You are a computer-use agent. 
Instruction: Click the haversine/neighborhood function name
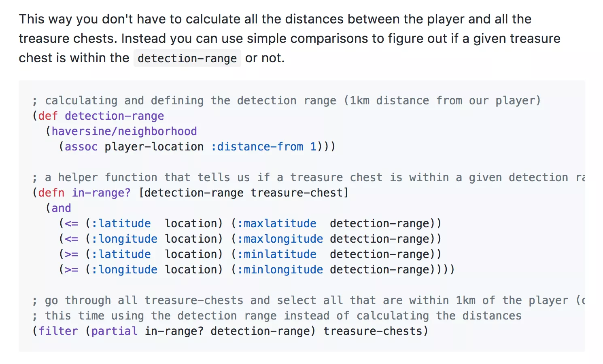pyautogui.click(x=124, y=131)
